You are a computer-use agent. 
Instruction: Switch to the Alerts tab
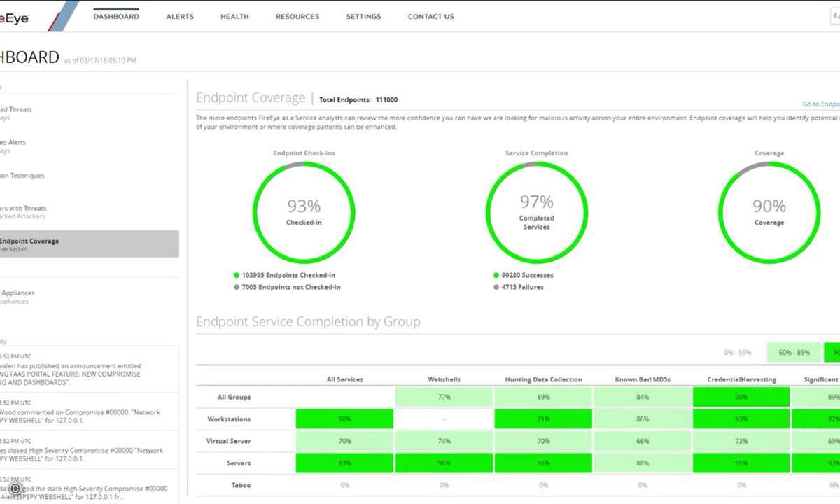(x=180, y=16)
